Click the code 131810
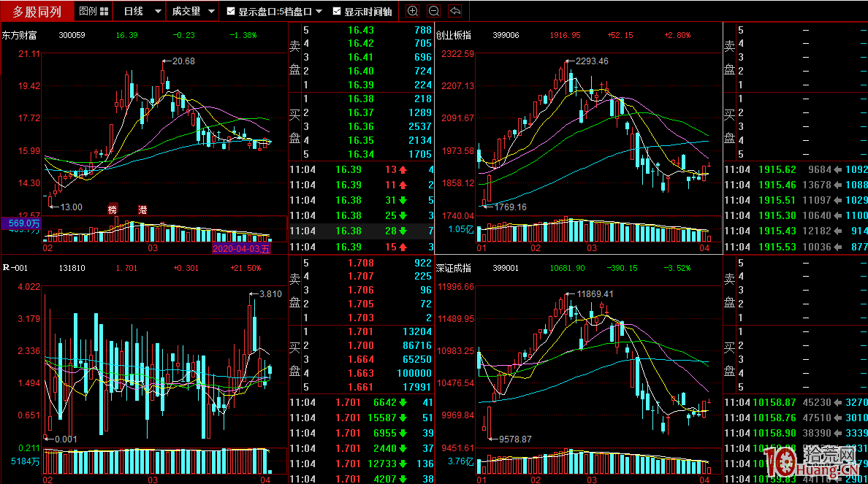868x484 pixels. point(72,268)
